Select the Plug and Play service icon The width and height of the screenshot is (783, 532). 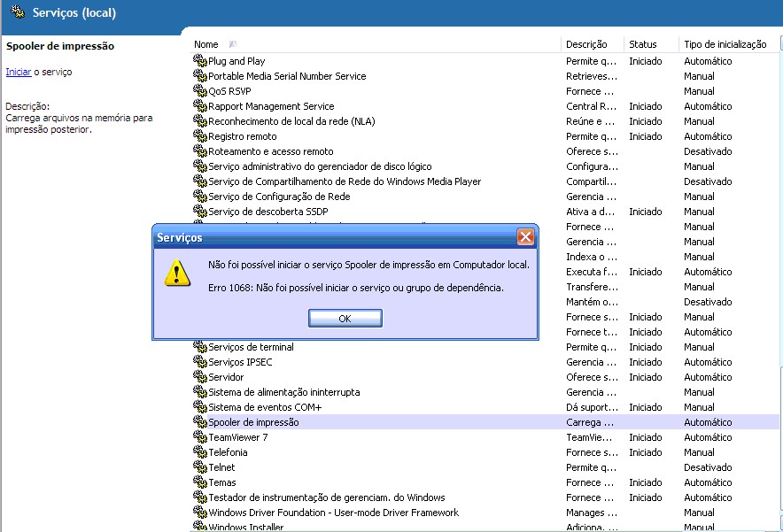tap(200, 61)
